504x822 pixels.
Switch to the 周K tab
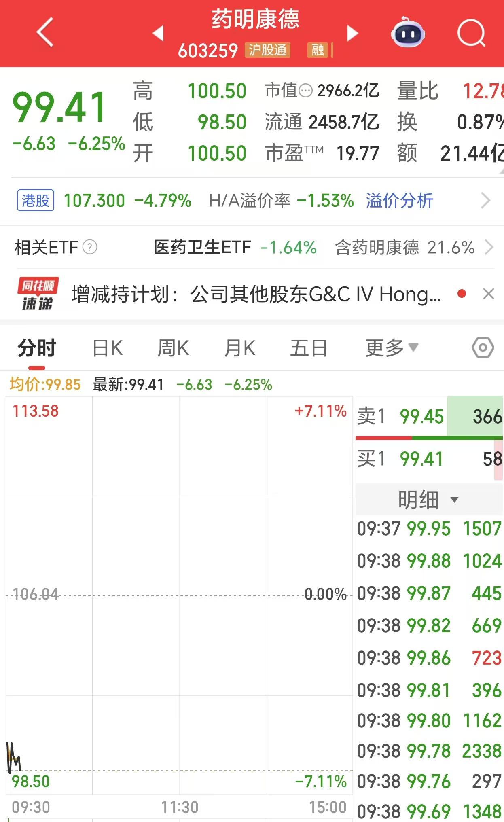pos(173,348)
